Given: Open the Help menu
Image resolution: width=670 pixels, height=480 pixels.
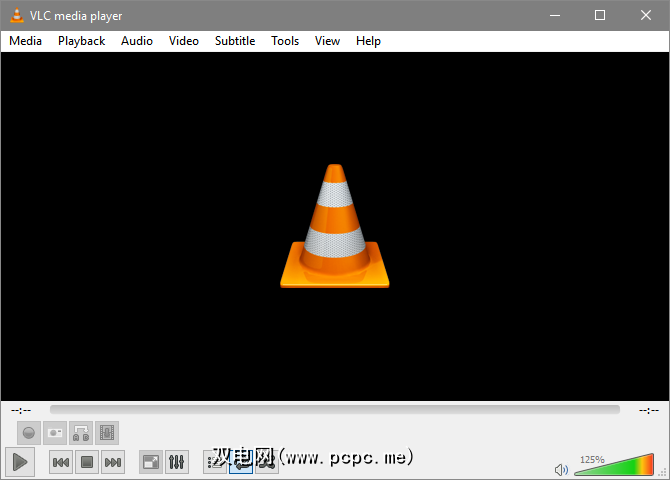Looking at the screenshot, I should point(368,41).
